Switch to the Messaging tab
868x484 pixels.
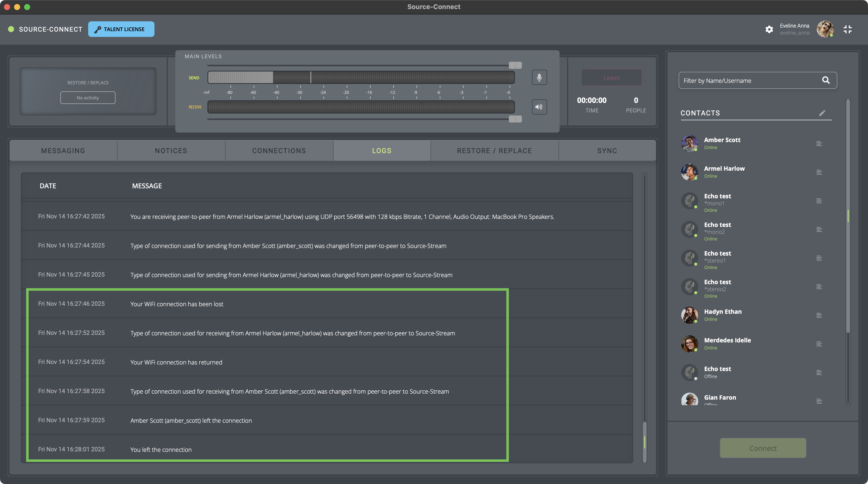63,151
